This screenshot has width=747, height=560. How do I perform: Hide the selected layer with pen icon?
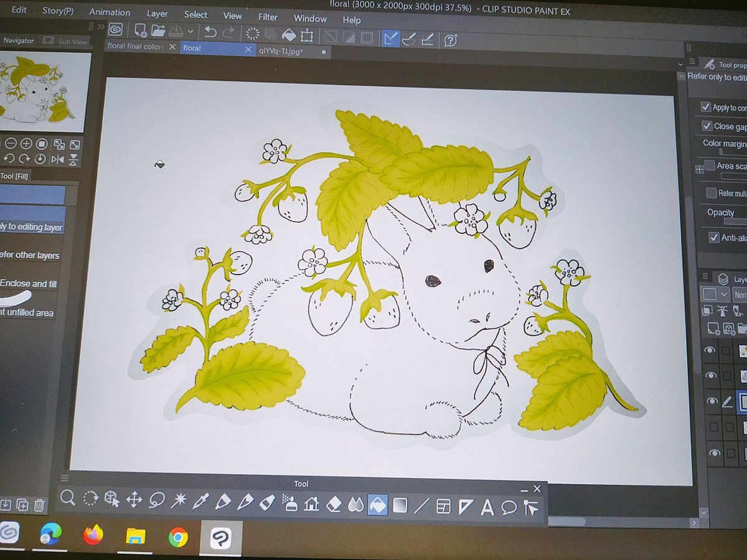(711, 402)
